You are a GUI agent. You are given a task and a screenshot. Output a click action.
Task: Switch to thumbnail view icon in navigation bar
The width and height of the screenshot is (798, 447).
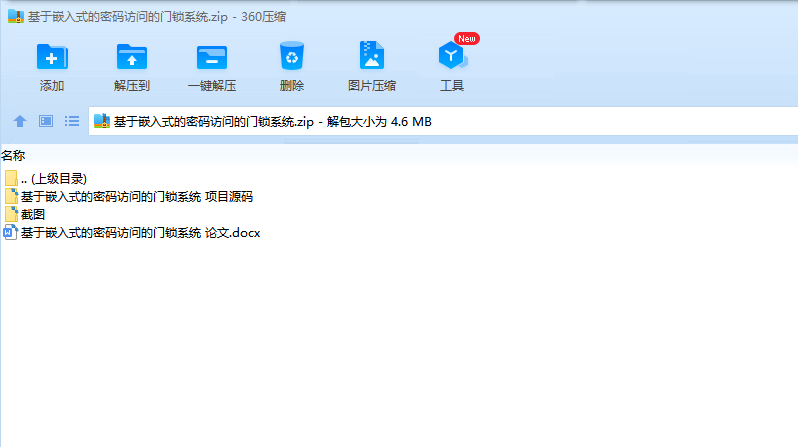(x=46, y=121)
